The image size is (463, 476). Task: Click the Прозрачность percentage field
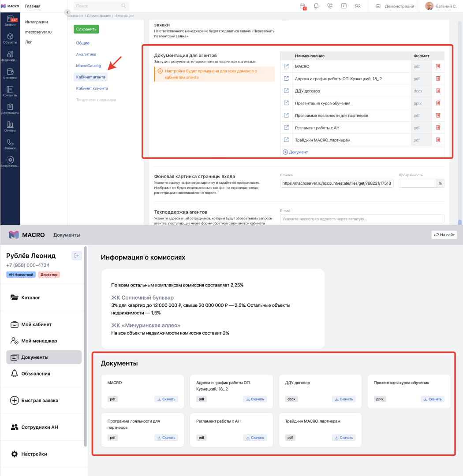417,183
